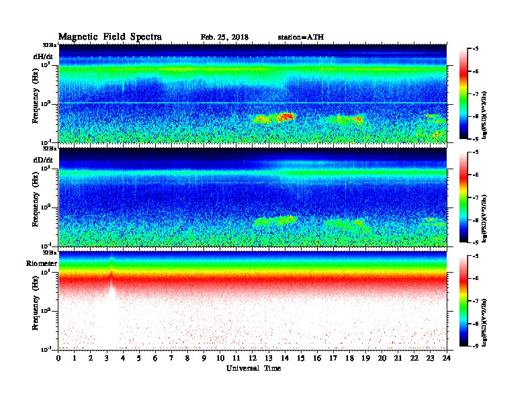The width and height of the screenshot is (532, 411).
Task: Select the date text "Feb. 25, 2018"
Action: coord(224,38)
